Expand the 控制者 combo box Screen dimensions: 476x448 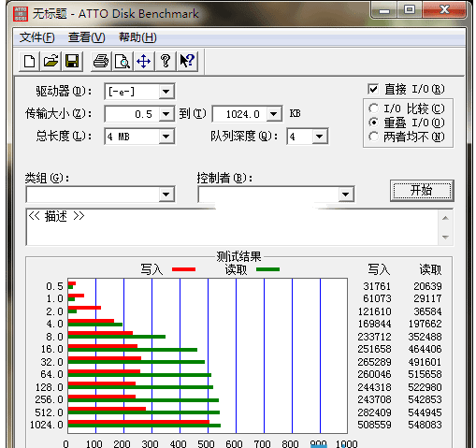[x=345, y=195]
